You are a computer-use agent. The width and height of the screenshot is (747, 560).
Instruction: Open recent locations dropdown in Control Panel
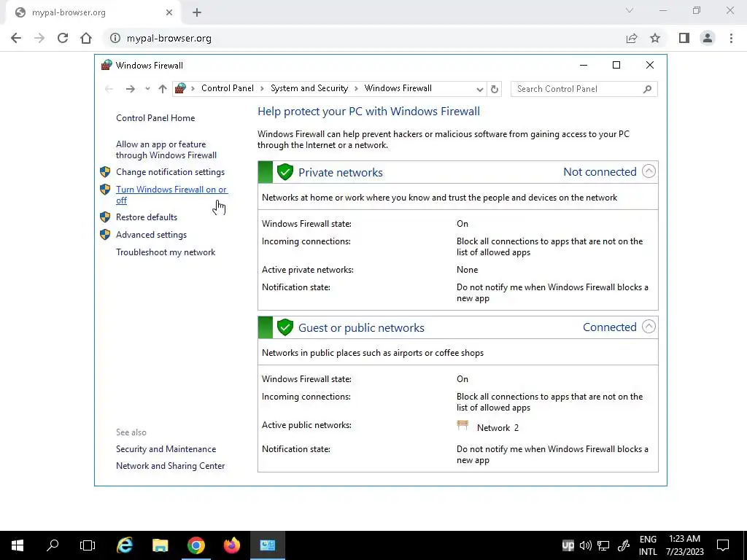tap(147, 88)
